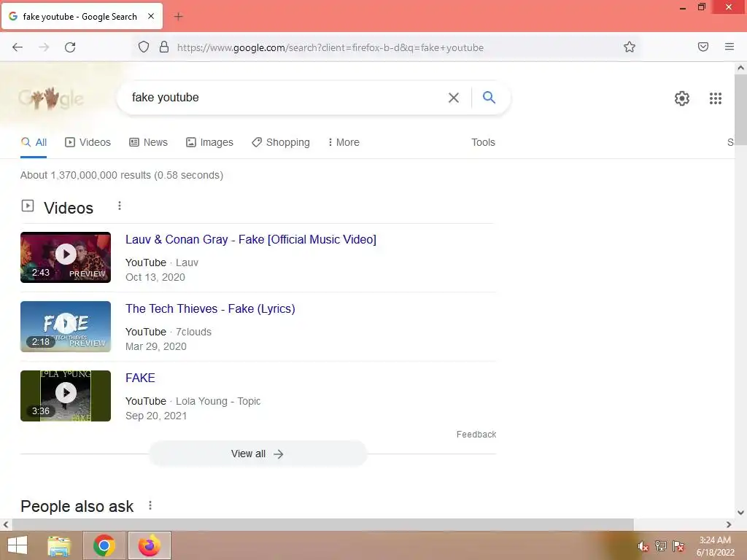The image size is (747, 560).
Task: Click the Feedback link
Action: (x=476, y=435)
